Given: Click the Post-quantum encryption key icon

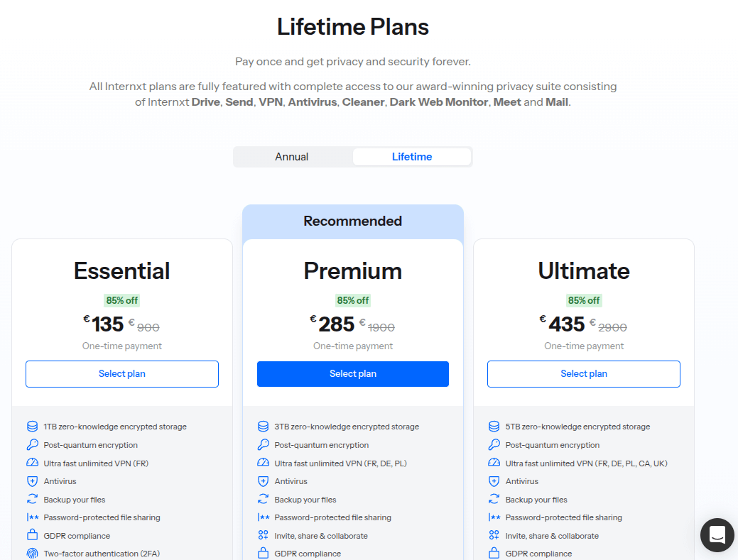Looking at the screenshot, I should click(32, 444).
